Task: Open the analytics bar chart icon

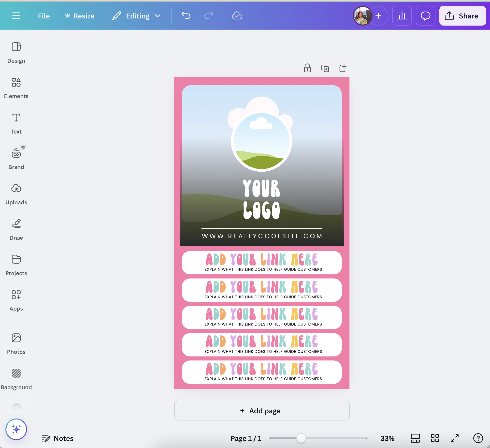Action: tap(402, 16)
